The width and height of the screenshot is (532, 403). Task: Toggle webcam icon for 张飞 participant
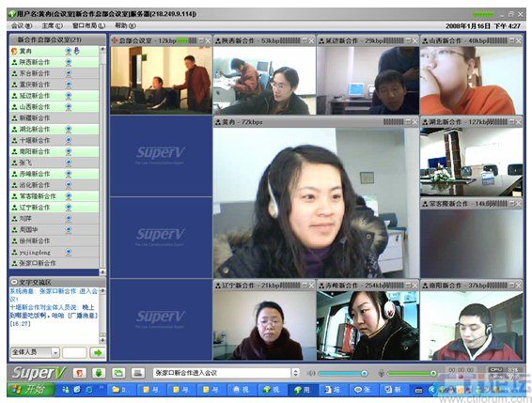69,163
